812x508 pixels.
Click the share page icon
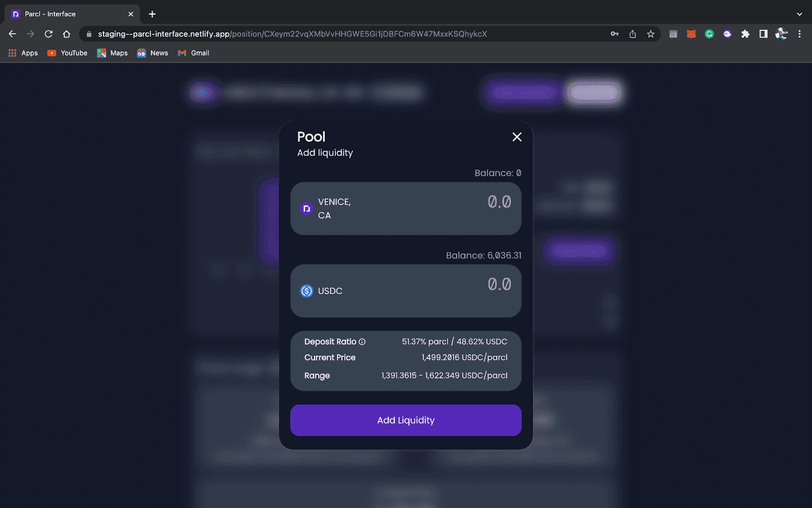point(632,34)
